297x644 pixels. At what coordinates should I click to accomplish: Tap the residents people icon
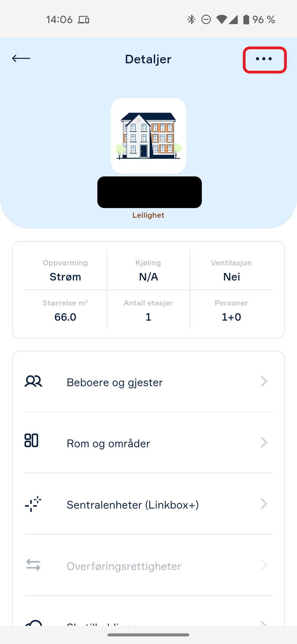[x=33, y=381]
